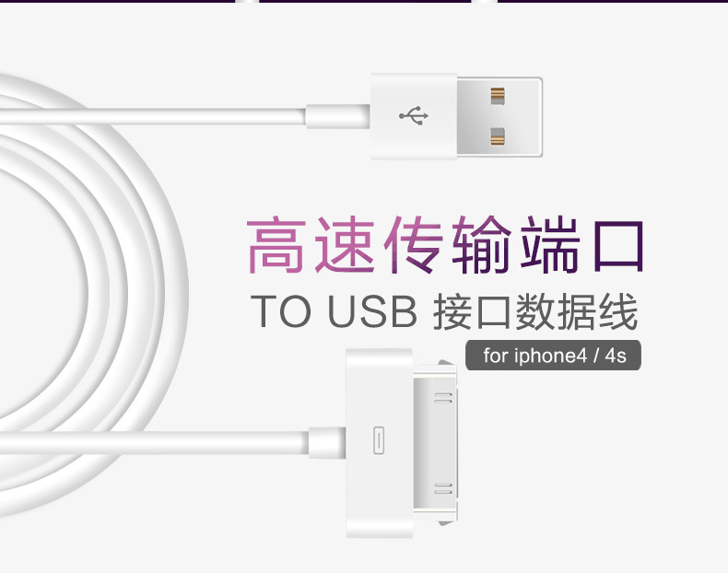Click the metal shell of the USB plug
The height and width of the screenshot is (573, 728).
point(499,116)
